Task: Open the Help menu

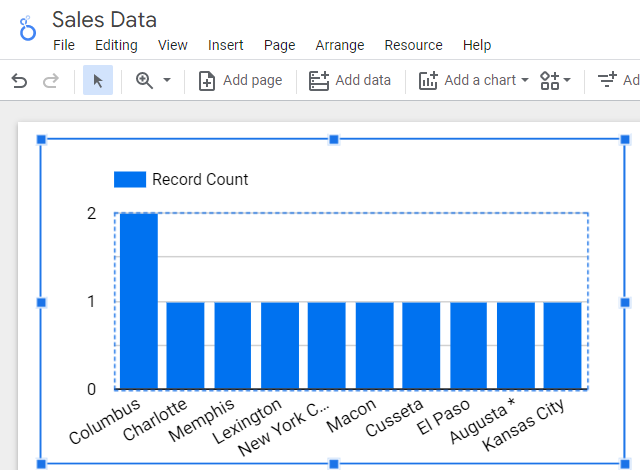Action: pyautogui.click(x=477, y=45)
